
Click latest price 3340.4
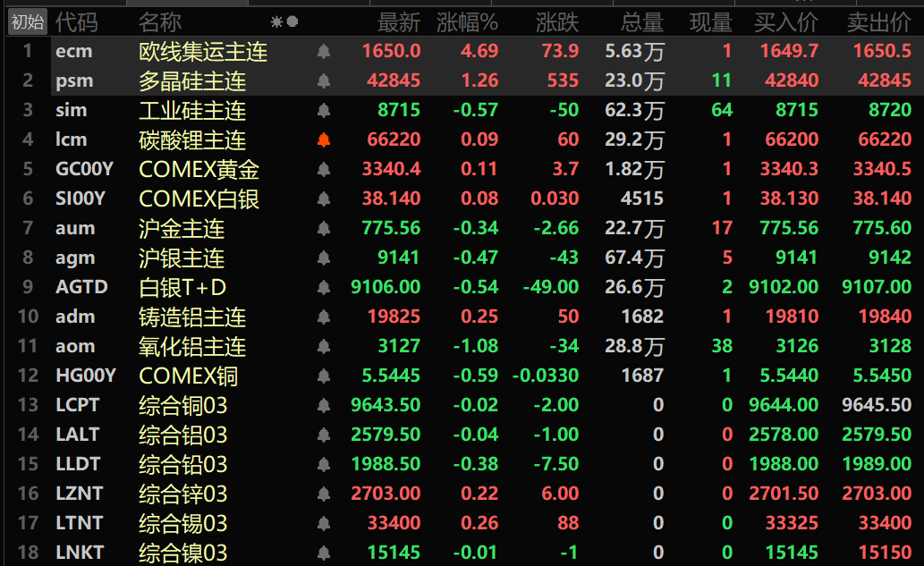tap(391, 169)
